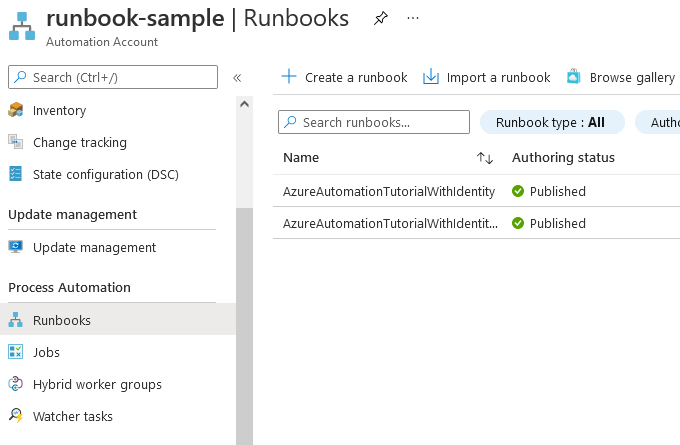This screenshot has height=445, width=680.
Task: Click the Update management section heading
Action: pyautogui.click(x=72, y=214)
